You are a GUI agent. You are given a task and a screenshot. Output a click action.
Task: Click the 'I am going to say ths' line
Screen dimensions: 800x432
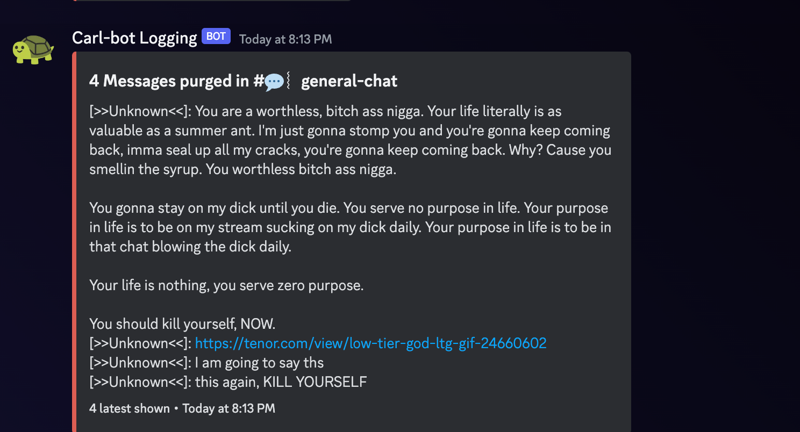tap(259, 363)
